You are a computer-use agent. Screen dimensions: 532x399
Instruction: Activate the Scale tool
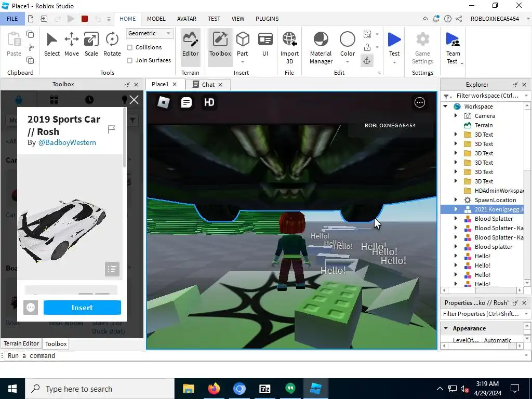(91, 45)
